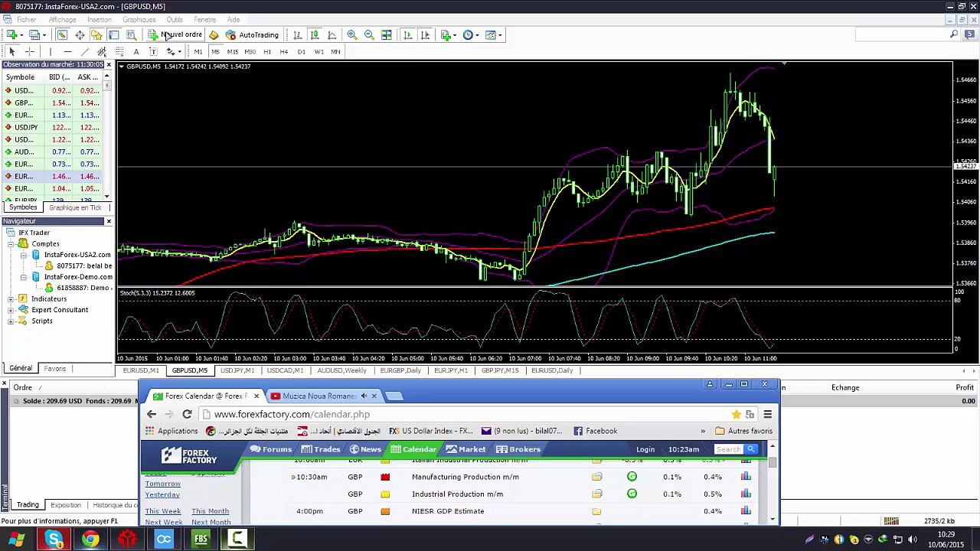Toggle the Strategy Tester icon
980x551 pixels.
(x=131, y=34)
